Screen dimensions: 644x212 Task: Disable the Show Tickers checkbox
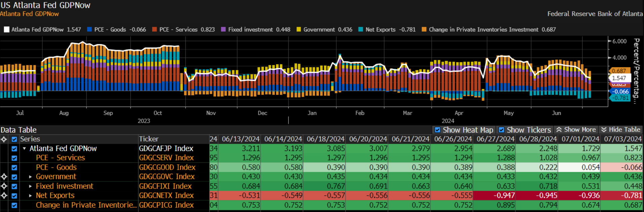tap(502, 130)
